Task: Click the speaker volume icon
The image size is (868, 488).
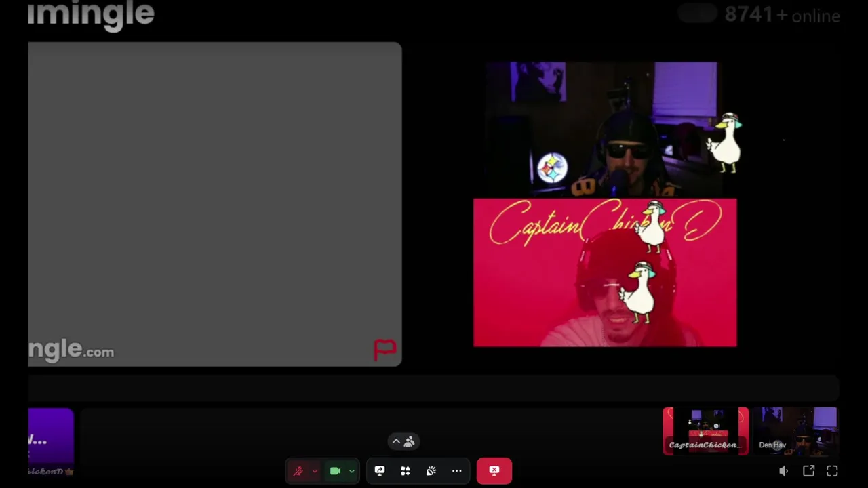Action: click(x=784, y=471)
